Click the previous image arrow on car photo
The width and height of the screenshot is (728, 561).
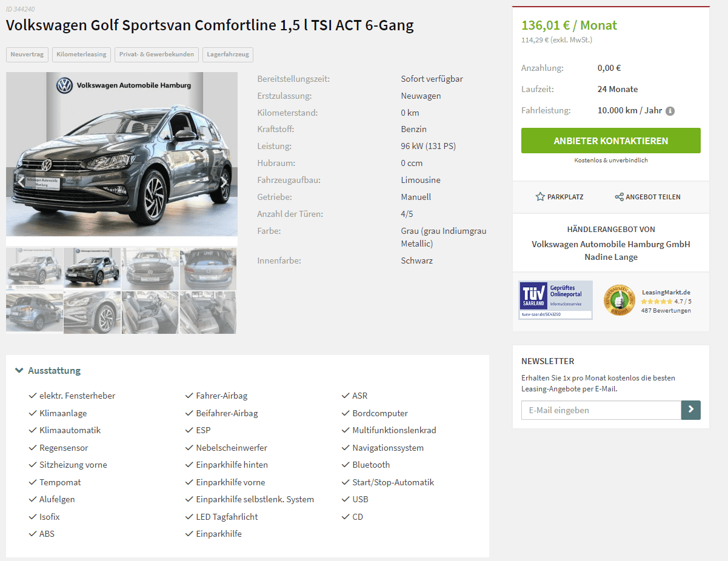coord(21,181)
